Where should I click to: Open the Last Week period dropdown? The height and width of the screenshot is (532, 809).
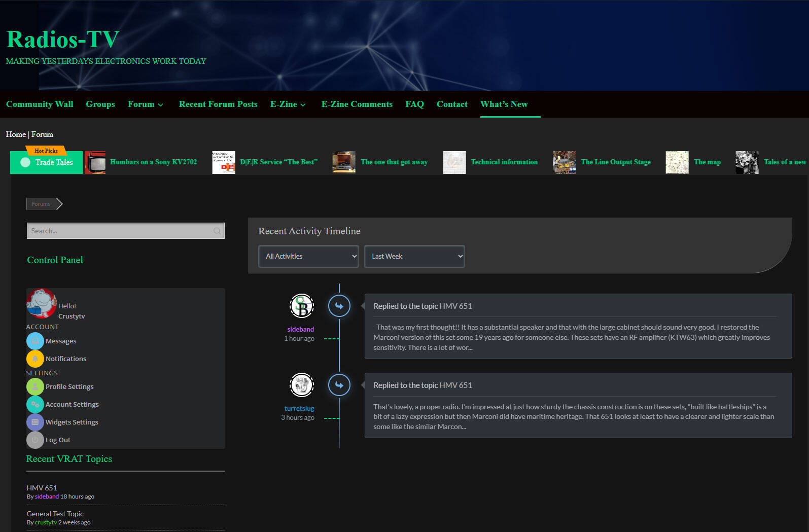coord(414,256)
